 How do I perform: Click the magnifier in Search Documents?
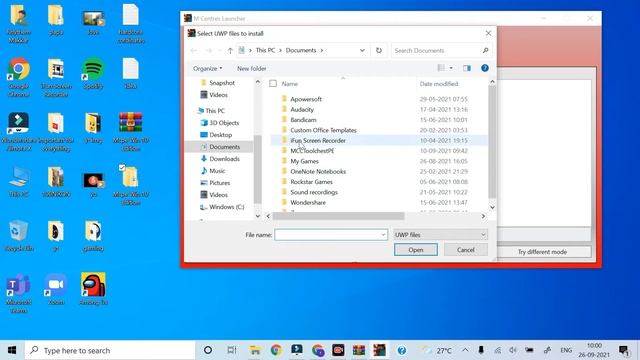pos(485,50)
